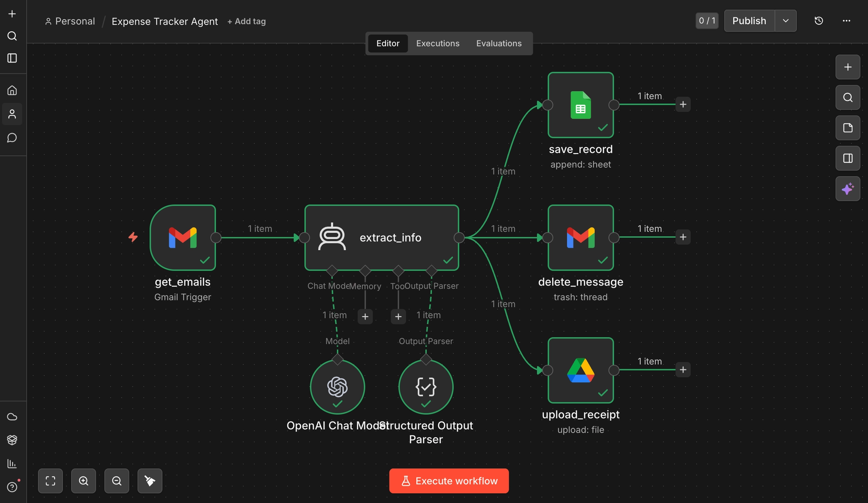
Task: Add a node after upload_receipt output
Action: tap(683, 370)
